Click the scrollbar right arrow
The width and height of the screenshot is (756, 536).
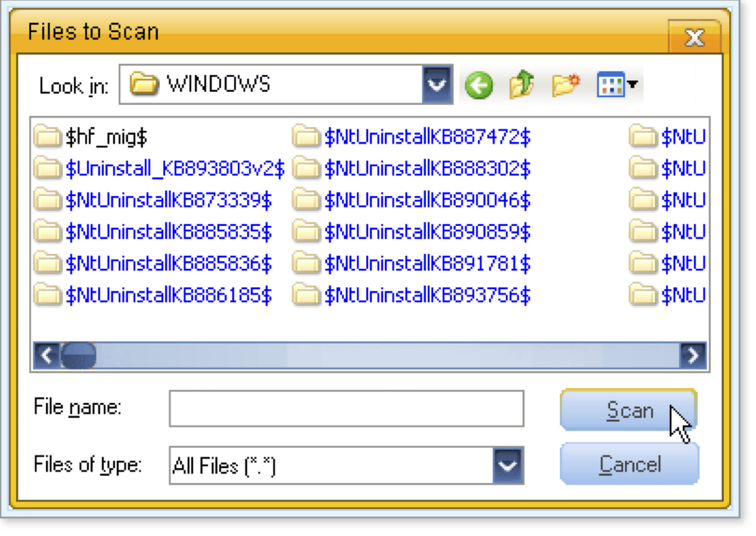(692, 356)
